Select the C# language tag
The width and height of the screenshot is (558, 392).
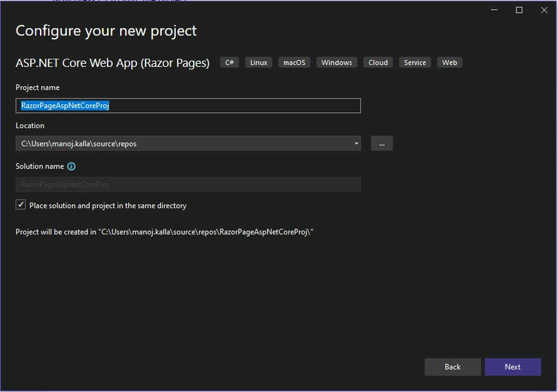pos(229,62)
